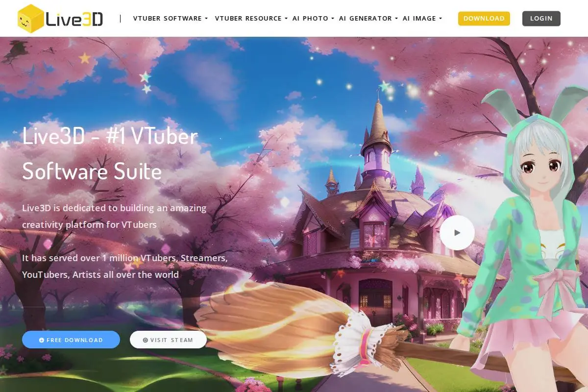Image resolution: width=588 pixels, height=392 pixels.
Task: Click the heading 'Live3D - #1 VTuber Software Suite'
Action: (110, 153)
